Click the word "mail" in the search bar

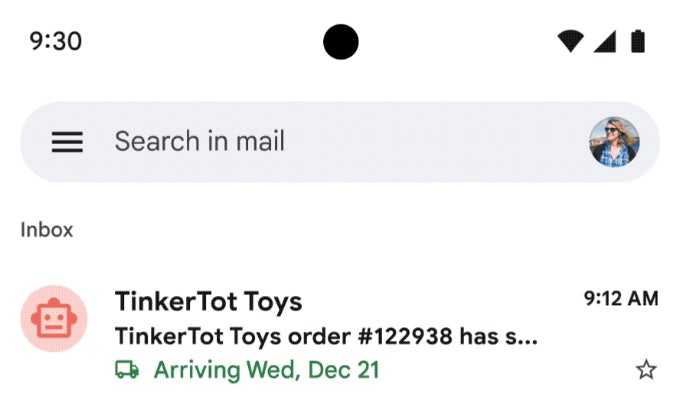click(x=260, y=142)
